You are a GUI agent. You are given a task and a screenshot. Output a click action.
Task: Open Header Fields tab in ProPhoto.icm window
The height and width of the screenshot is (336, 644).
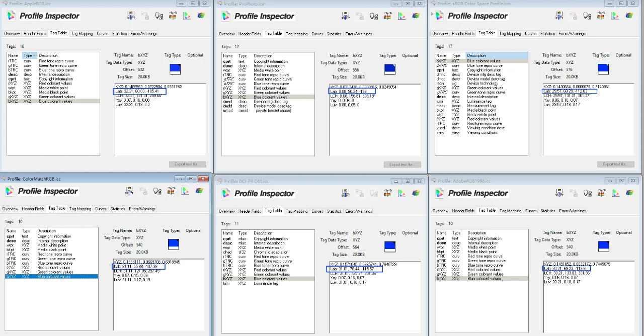tap(250, 34)
